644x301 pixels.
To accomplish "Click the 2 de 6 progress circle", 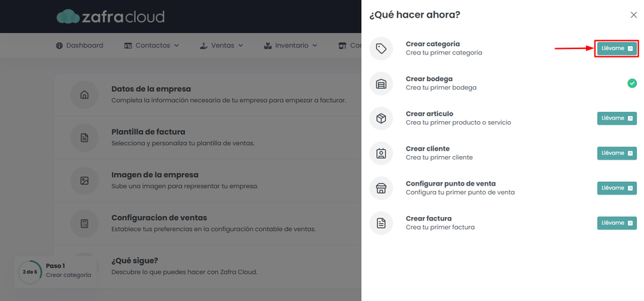I will tap(29, 272).
